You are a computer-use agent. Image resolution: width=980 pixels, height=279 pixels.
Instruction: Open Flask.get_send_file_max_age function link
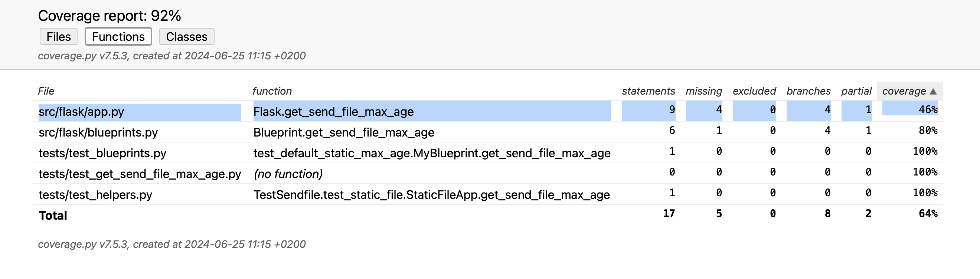point(334,112)
